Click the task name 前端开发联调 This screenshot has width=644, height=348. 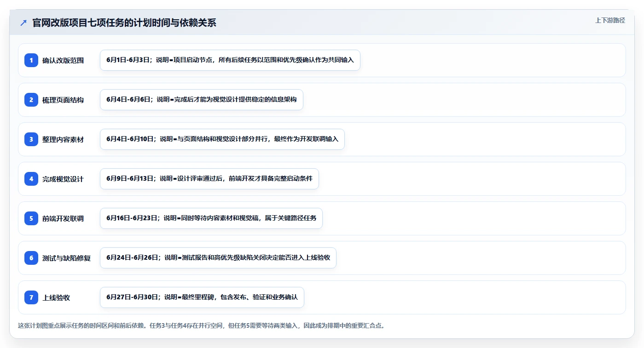tap(63, 218)
